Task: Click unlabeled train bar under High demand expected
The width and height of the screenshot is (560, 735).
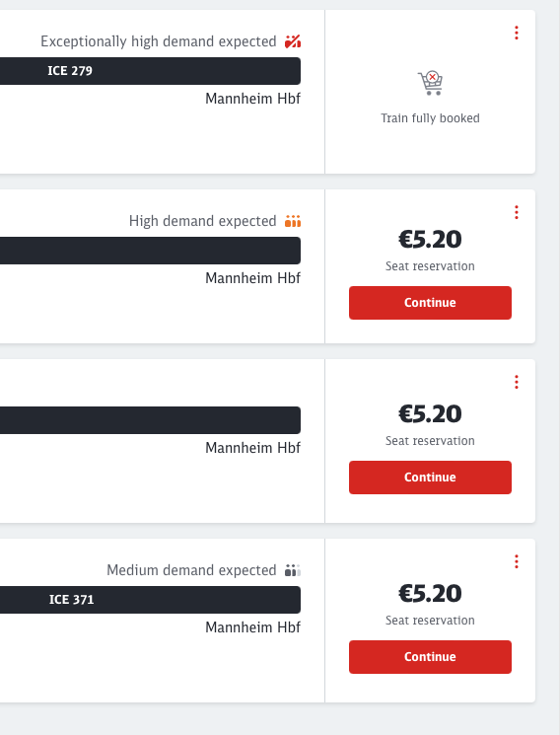Action: tap(150, 251)
